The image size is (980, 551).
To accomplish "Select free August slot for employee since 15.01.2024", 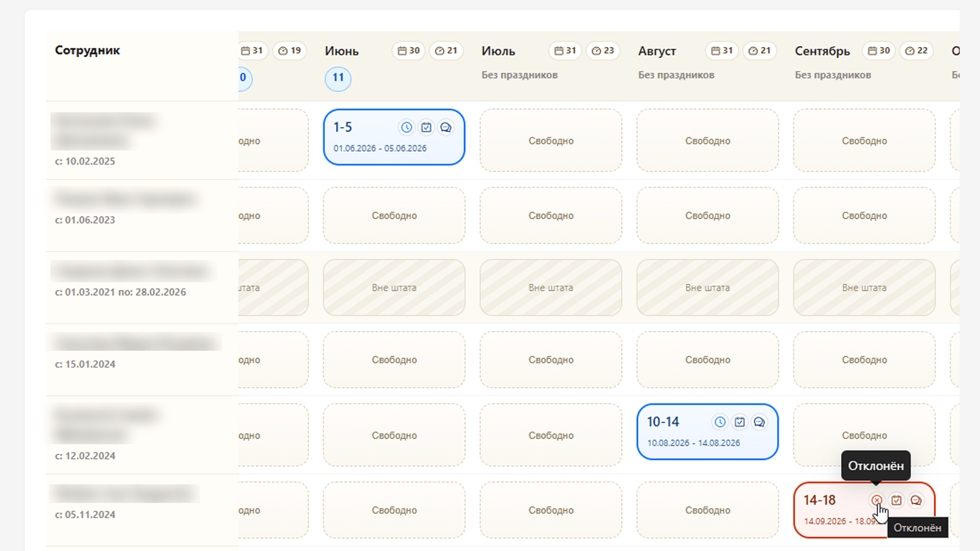I will point(707,360).
